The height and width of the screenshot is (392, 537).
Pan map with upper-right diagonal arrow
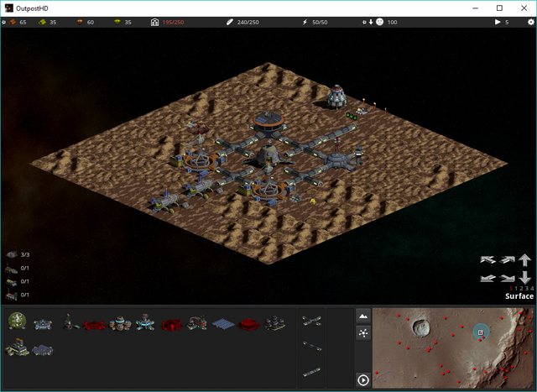tap(507, 260)
